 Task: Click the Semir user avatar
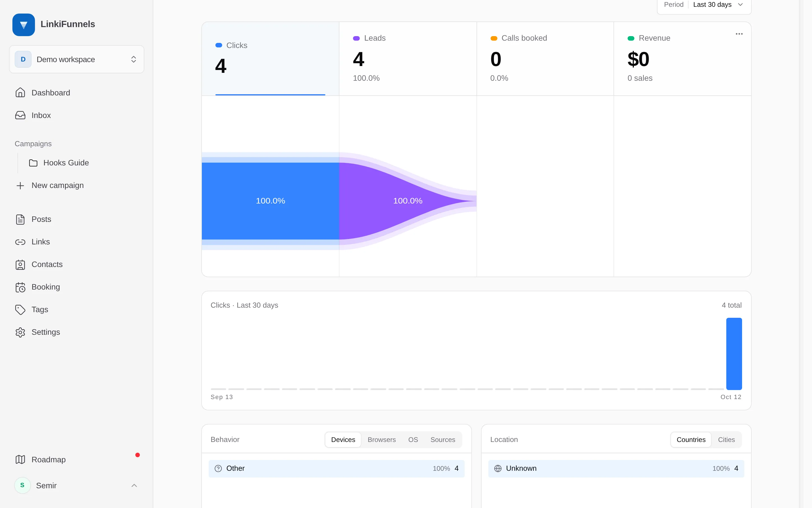pos(23,485)
